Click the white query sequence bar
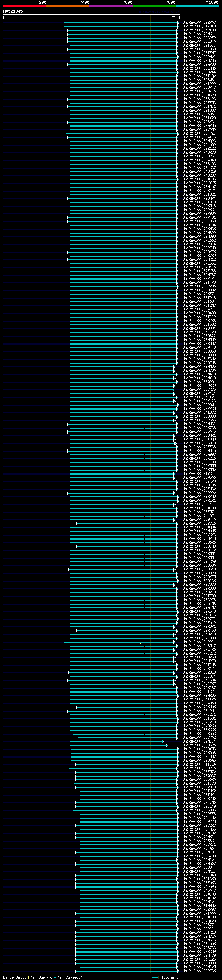This screenshot has height=980, width=222. [x=92, y=14]
